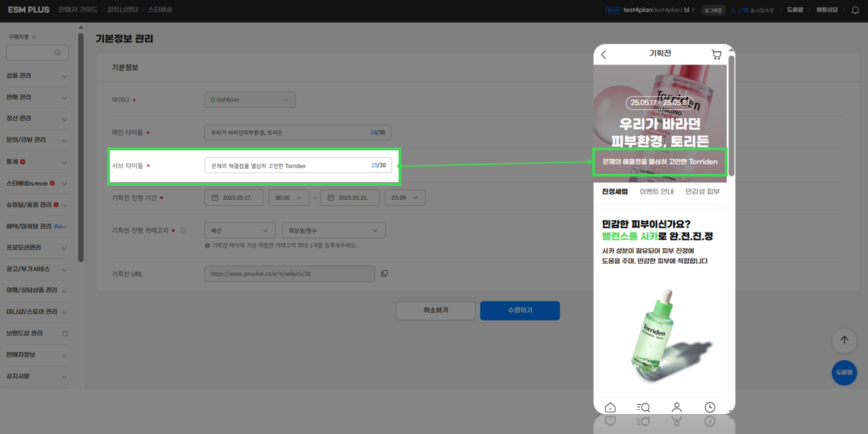Viewport: 868px width, 434px height.
Task: Click the concurrent users person icon
Action: pos(733,10)
